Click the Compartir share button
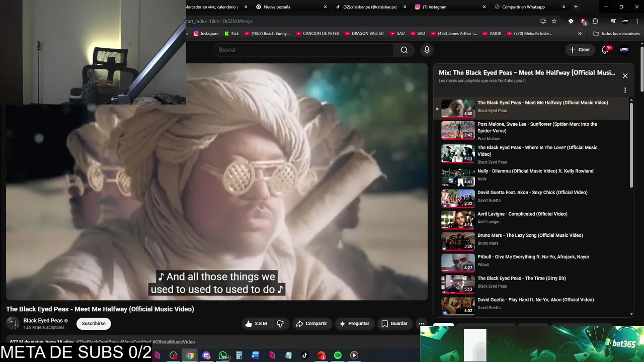The height and width of the screenshot is (362, 644). pos(311,324)
